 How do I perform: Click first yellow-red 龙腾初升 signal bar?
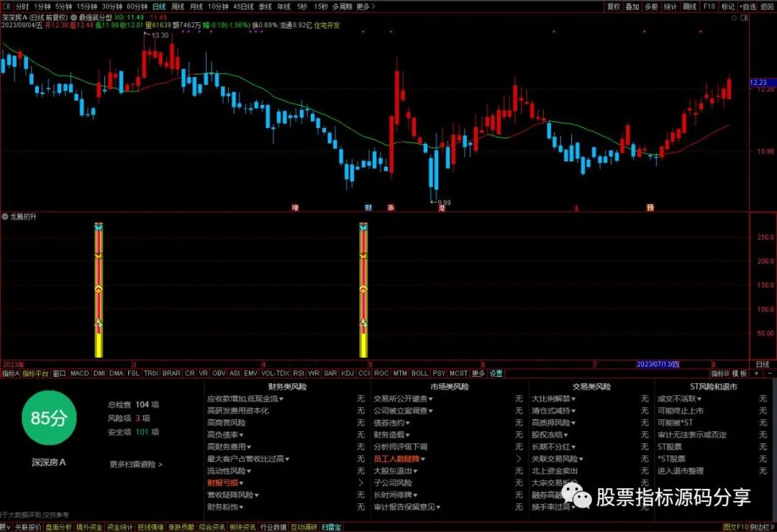99,290
